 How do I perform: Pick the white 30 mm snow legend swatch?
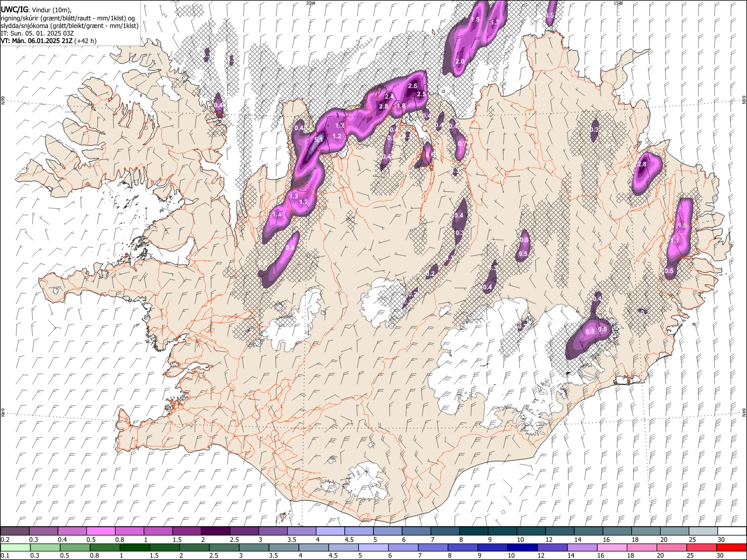732,531
